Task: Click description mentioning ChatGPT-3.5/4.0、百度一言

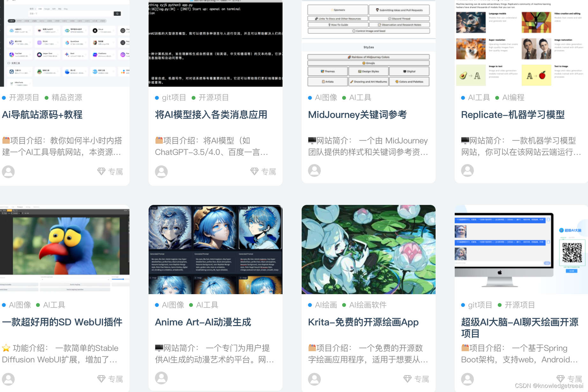Action: 211,146
